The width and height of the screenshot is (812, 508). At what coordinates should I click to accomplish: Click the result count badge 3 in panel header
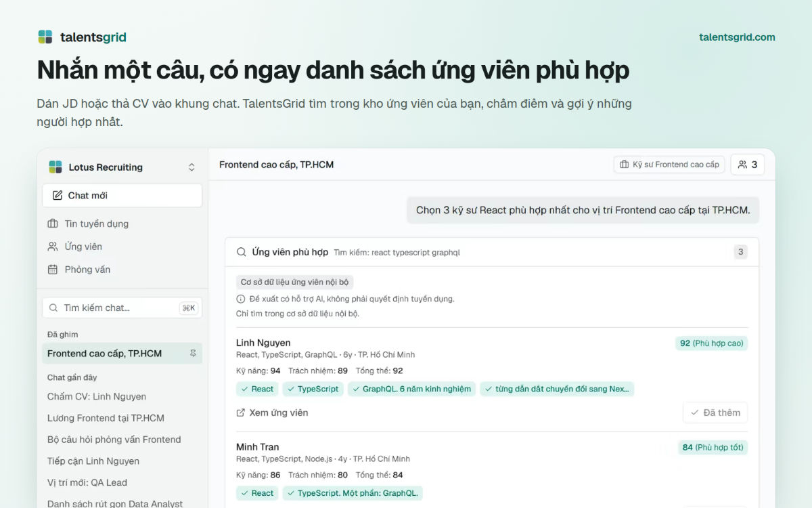pos(741,252)
